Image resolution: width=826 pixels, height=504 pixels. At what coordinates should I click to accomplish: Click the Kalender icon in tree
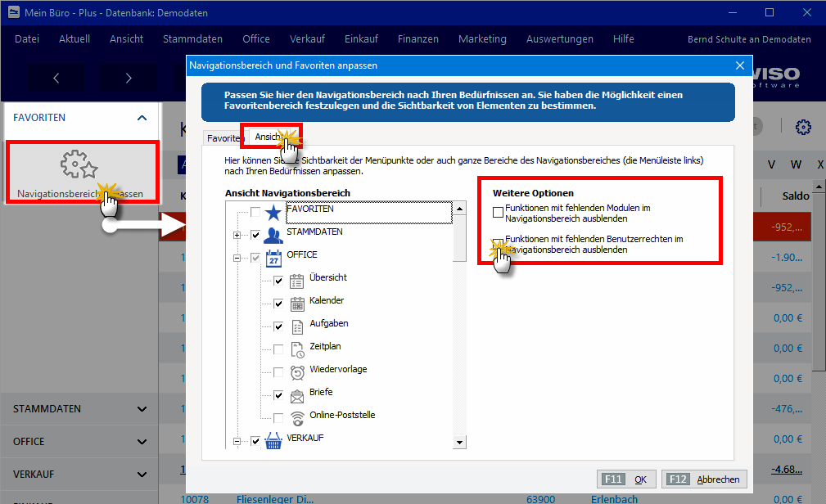297,304
